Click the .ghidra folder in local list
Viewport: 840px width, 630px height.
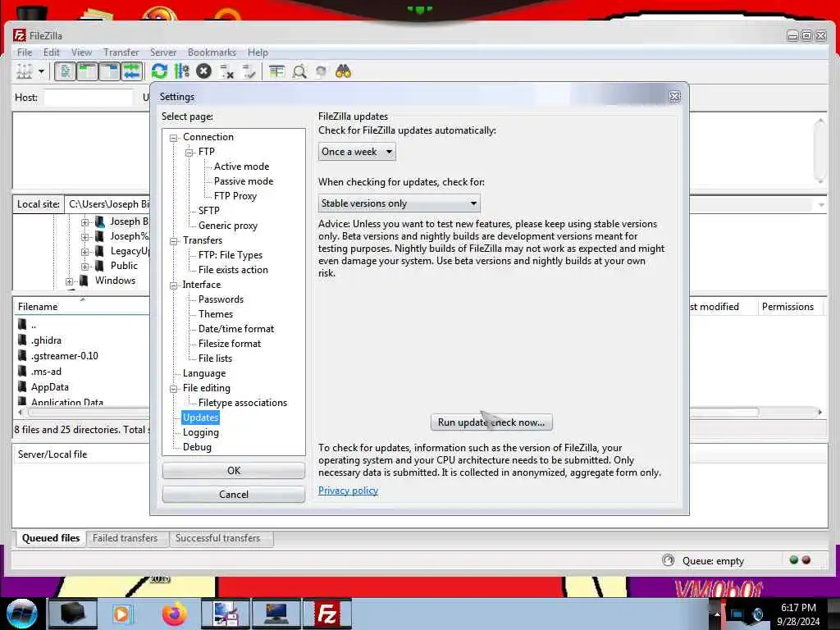tap(46, 340)
